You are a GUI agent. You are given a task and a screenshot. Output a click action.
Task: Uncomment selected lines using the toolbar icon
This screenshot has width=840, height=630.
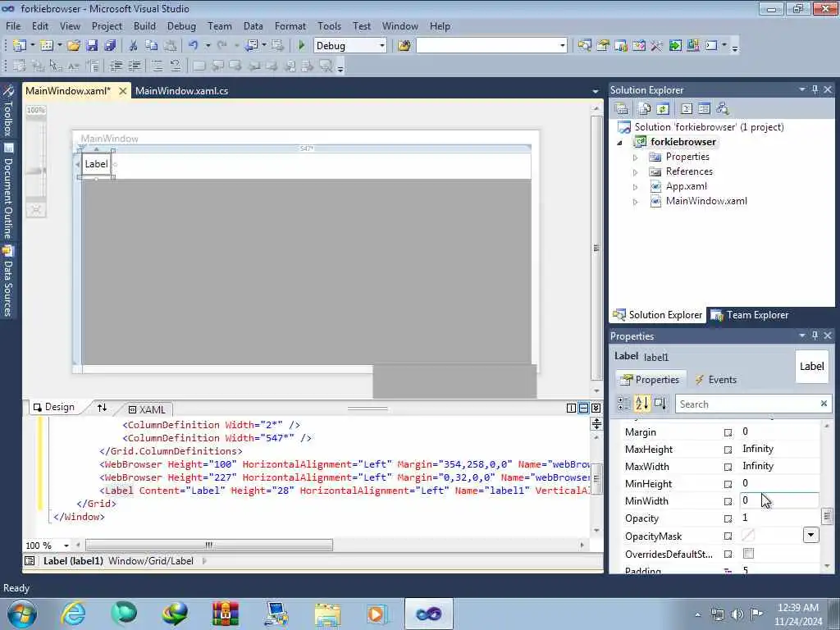click(176, 66)
